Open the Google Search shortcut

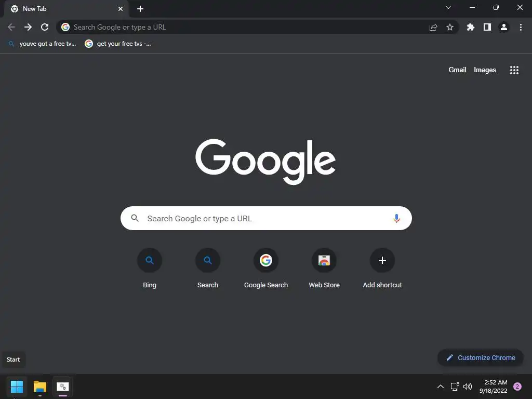[266, 269]
